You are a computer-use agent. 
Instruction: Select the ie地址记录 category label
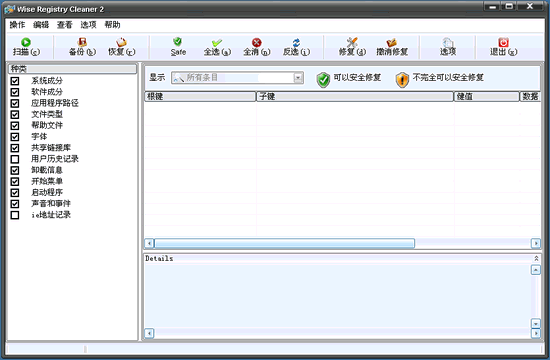(51, 215)
